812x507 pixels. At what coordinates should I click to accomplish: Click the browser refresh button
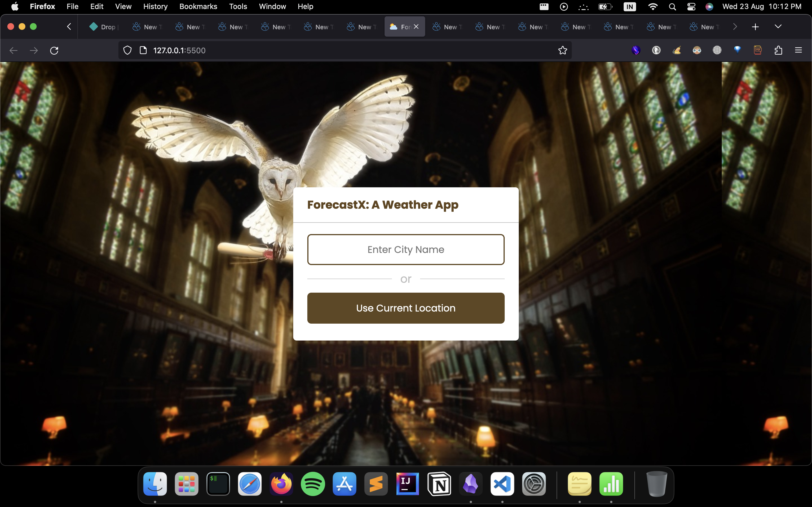coord(54,50)
